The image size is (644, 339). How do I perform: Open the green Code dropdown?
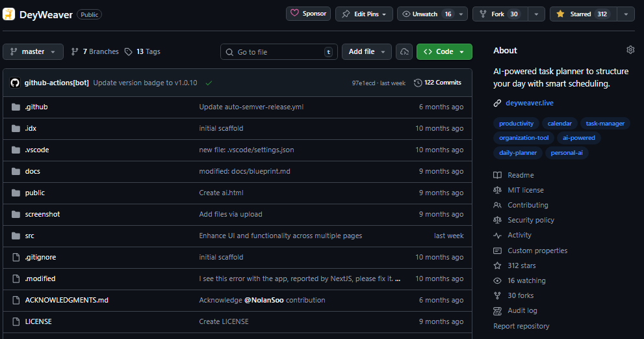[x=444, y=52]
